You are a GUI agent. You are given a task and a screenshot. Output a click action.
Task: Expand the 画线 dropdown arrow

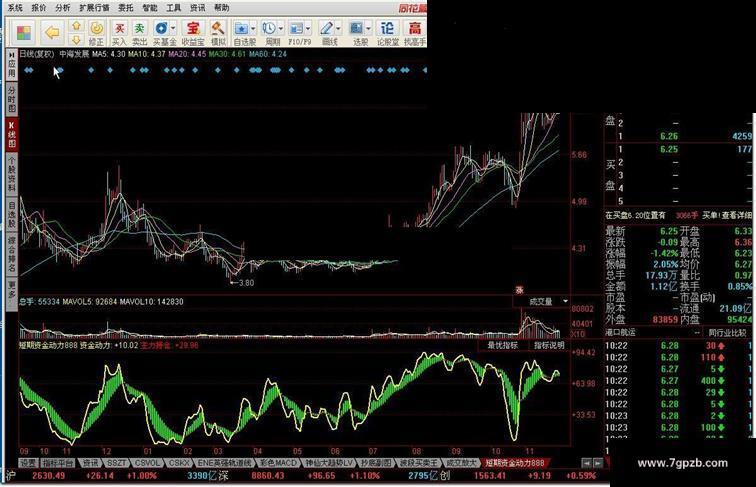338,28
